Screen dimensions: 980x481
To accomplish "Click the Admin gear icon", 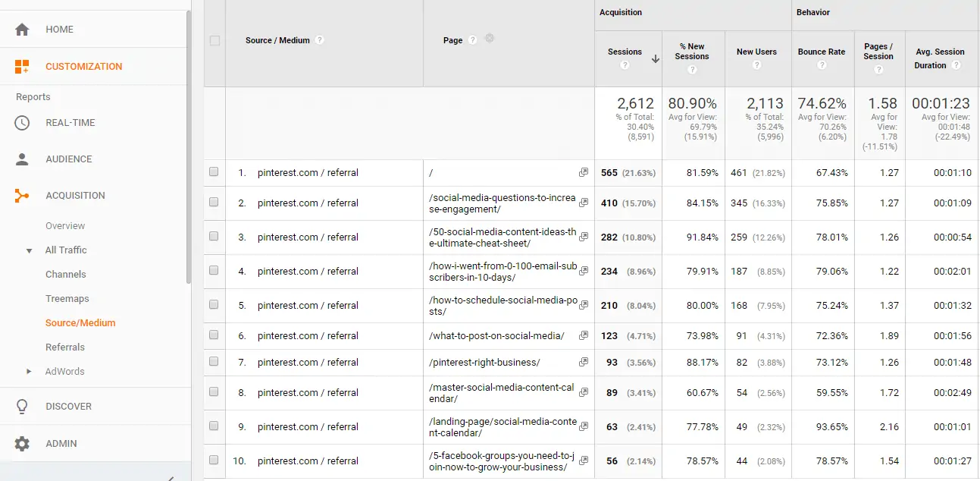I will point(22,444).
